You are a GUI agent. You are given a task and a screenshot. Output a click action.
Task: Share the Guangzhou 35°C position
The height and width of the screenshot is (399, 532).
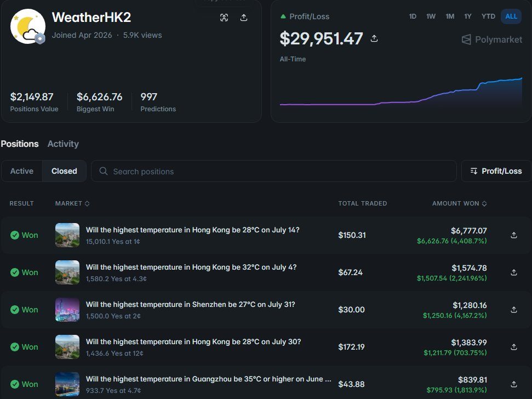pos(514,384)
